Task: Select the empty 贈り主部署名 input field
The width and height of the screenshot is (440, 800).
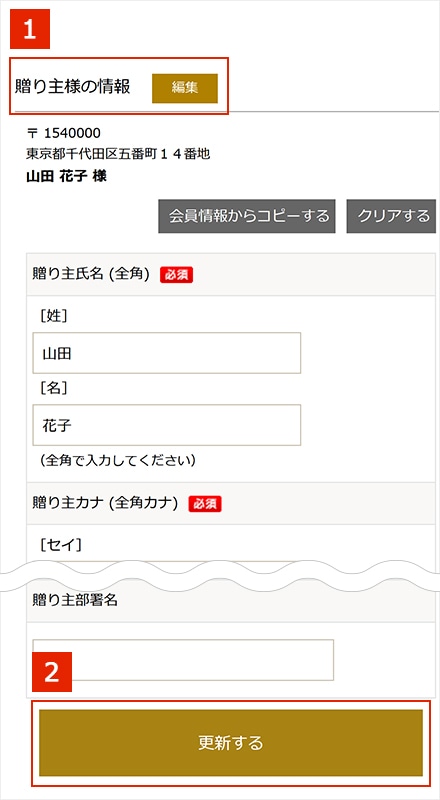Action: 183,660
